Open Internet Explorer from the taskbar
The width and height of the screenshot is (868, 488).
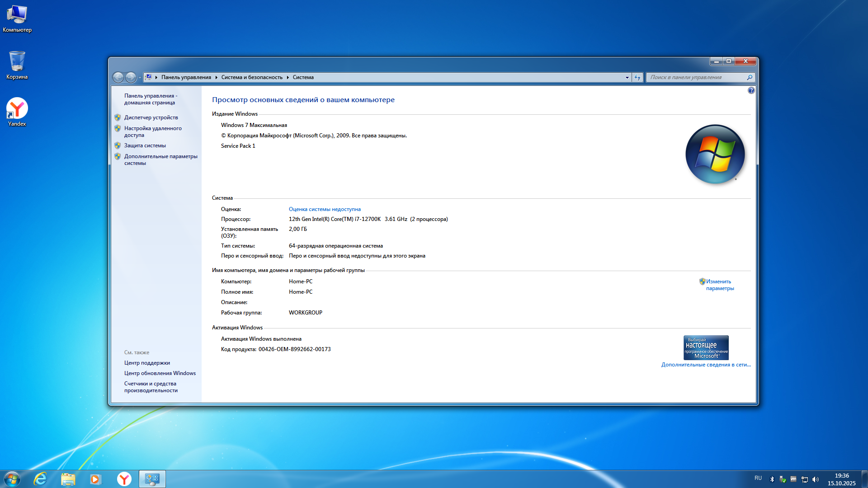[41, 479]
